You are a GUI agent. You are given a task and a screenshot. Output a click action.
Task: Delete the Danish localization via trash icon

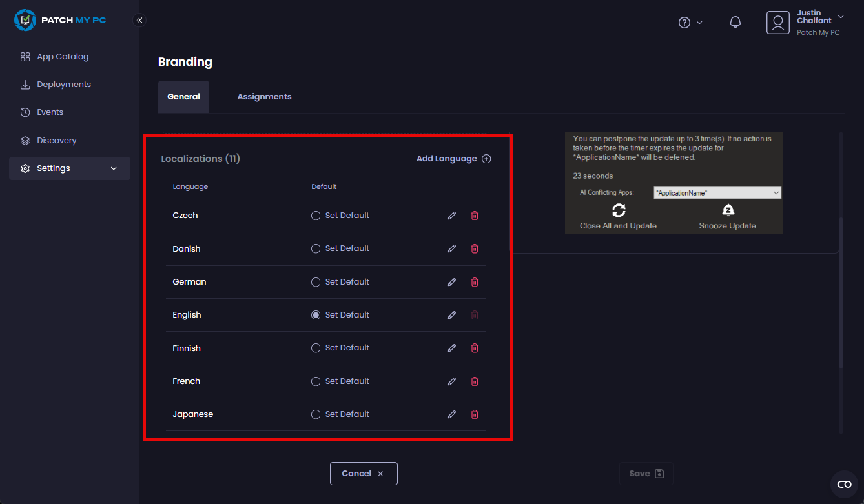475,248
